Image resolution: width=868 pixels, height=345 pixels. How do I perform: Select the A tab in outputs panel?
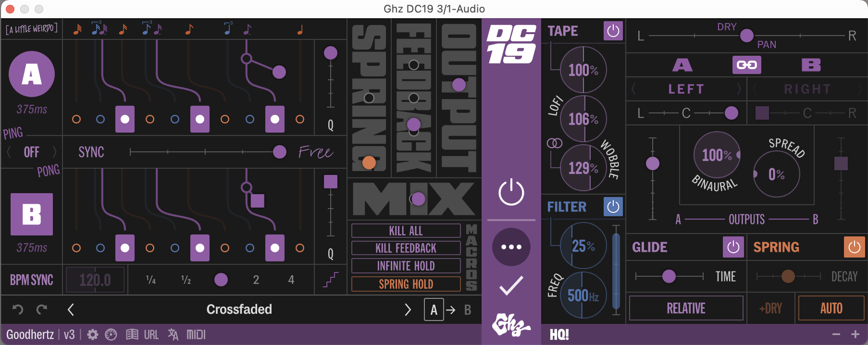coord(682,65)
